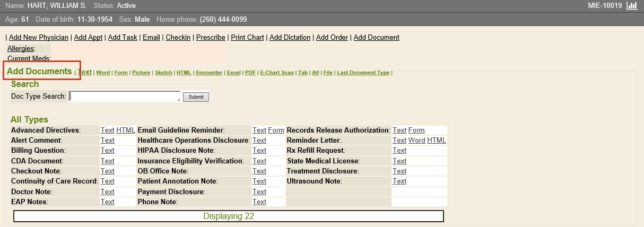Open the Allergies link
644x227 pixels.
(21, 49)
